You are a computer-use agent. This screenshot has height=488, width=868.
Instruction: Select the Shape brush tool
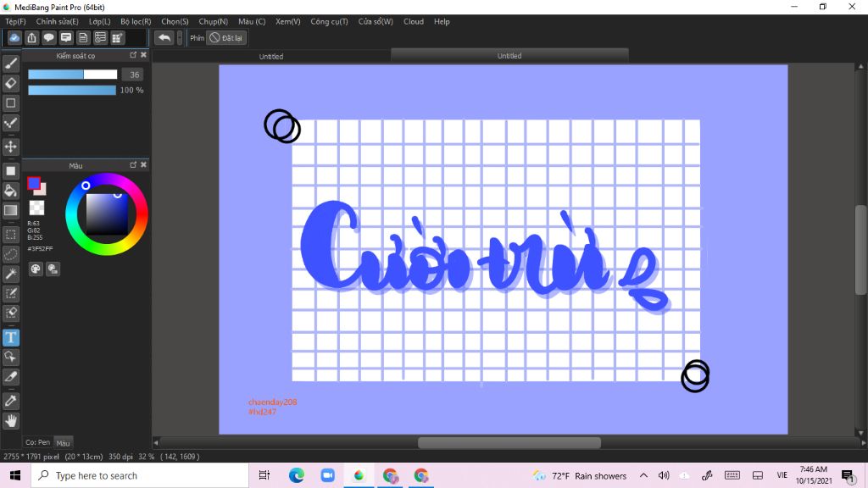coord(10,103)
